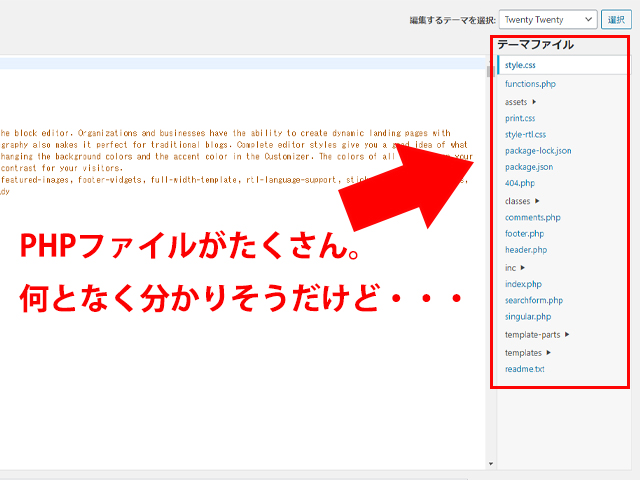
Task: Open header.php file
Action: click(526, 250)
